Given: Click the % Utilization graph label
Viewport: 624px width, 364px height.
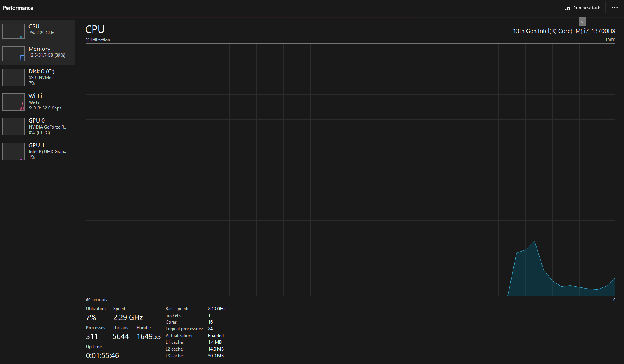Looking at the screenshot, I should coord(98,40).
